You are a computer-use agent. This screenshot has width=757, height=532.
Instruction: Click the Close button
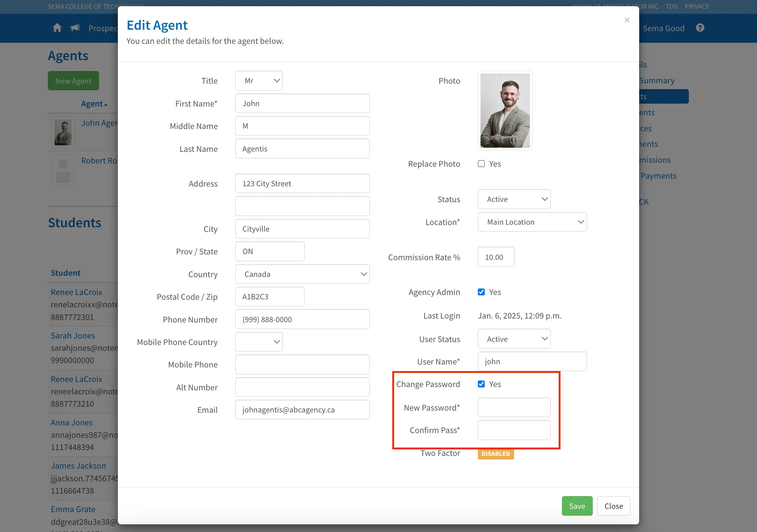click(613, 506)
